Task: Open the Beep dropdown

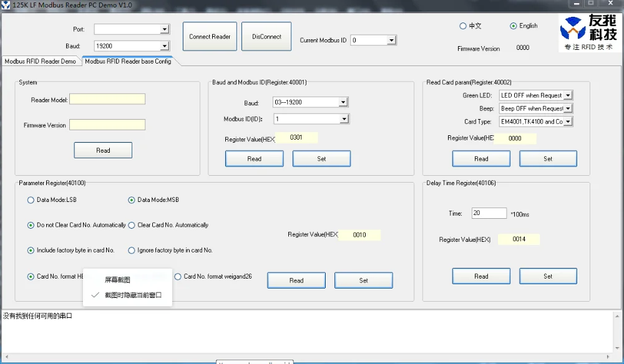Action: (x=568, y=108)
